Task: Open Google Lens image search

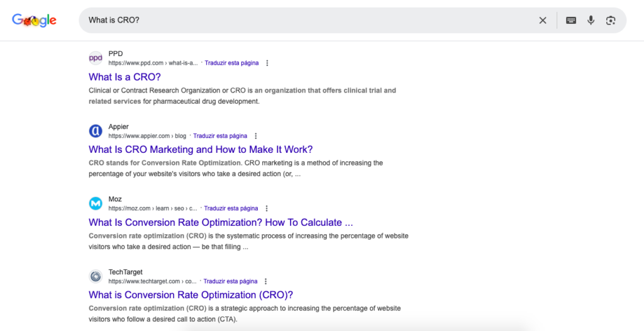Action: (610, 20)
